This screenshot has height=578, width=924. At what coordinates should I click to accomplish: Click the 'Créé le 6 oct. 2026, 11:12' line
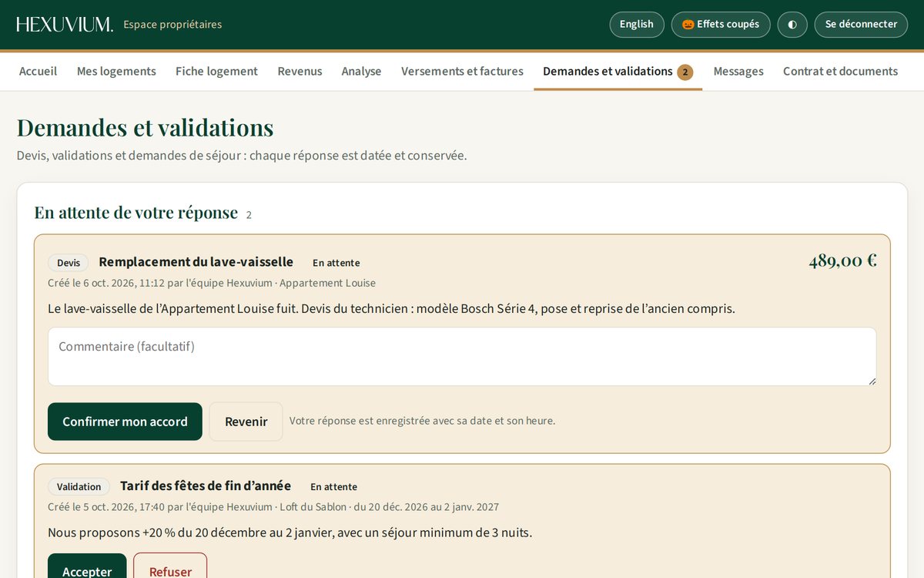[212, 283]
